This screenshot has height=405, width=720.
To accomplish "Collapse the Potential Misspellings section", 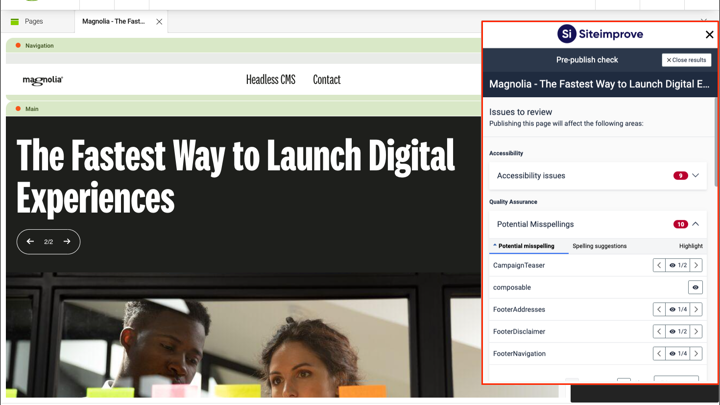I will point(695,224).
